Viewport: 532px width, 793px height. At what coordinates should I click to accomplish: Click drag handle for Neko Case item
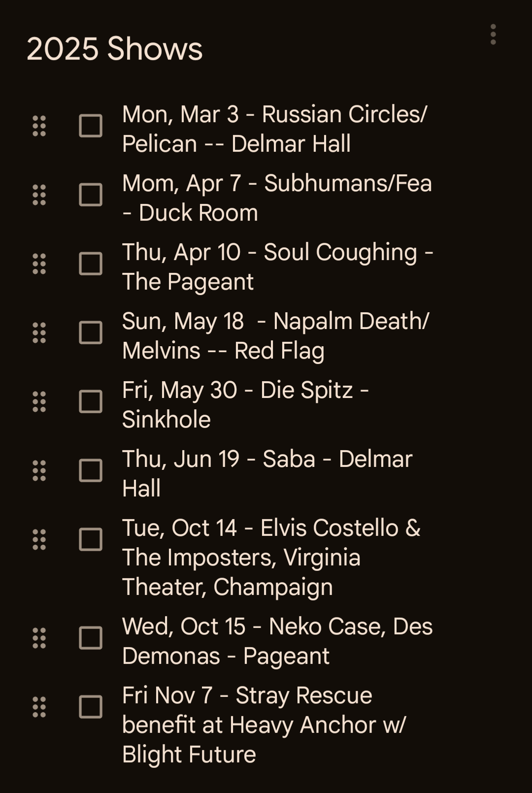point(39,638)
